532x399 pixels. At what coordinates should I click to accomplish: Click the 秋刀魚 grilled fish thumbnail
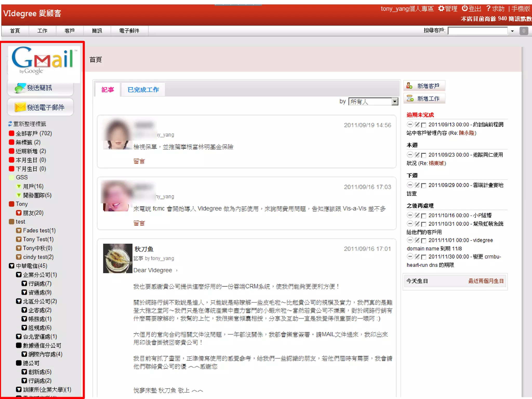click(x=118, y=258)
